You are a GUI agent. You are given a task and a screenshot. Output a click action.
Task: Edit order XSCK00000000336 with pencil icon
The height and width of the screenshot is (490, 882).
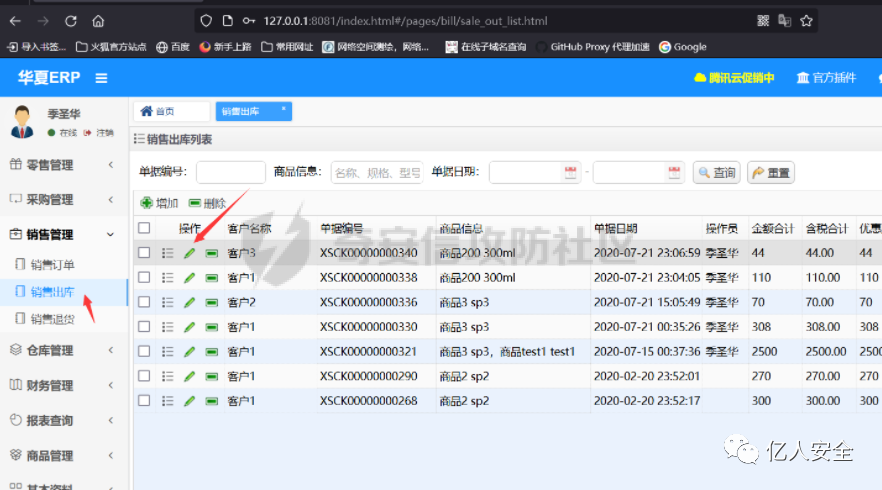tap(190, 303)
